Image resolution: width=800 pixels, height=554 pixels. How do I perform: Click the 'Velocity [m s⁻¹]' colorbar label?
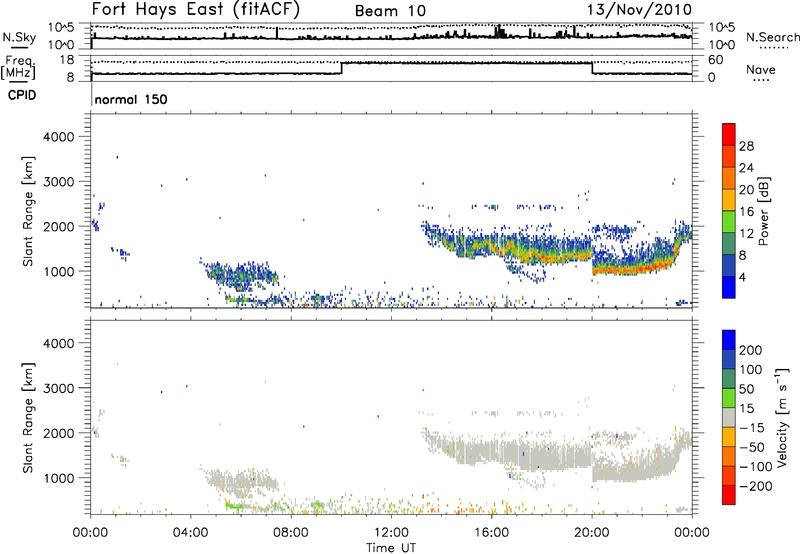(x=782, y=417)
